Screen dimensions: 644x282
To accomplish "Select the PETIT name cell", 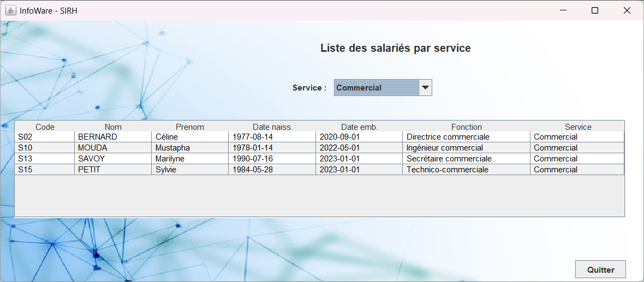I will 113,170.
